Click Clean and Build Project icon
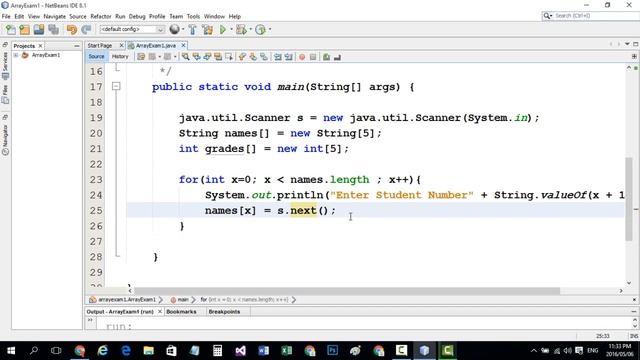This screenshot has height=360, width=640. (207, 29)
